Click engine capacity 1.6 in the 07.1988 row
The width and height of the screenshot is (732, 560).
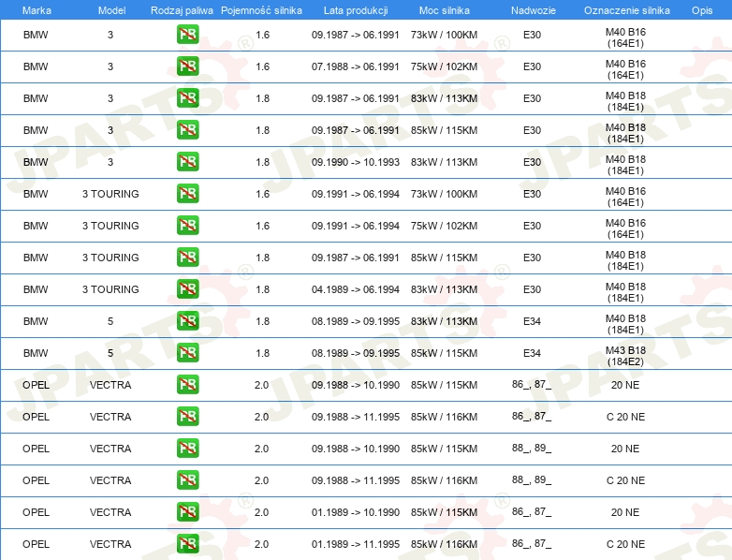(x=262, y=66)
